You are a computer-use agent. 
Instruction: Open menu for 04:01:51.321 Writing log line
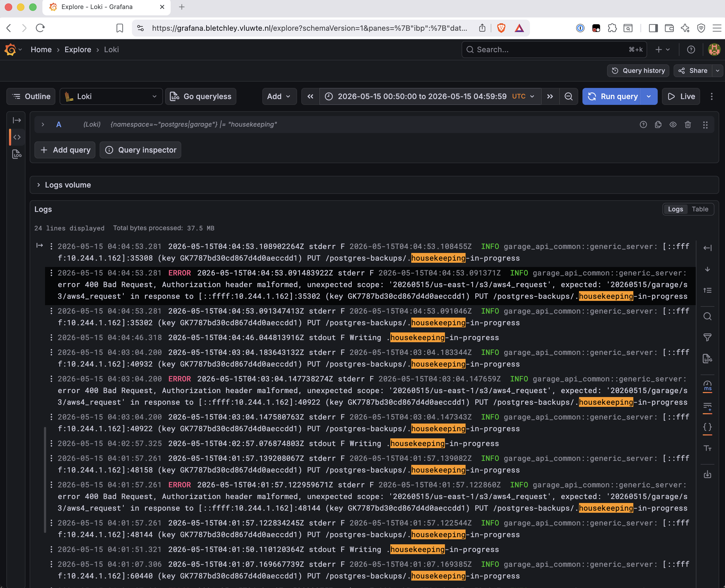pos(51,549)
